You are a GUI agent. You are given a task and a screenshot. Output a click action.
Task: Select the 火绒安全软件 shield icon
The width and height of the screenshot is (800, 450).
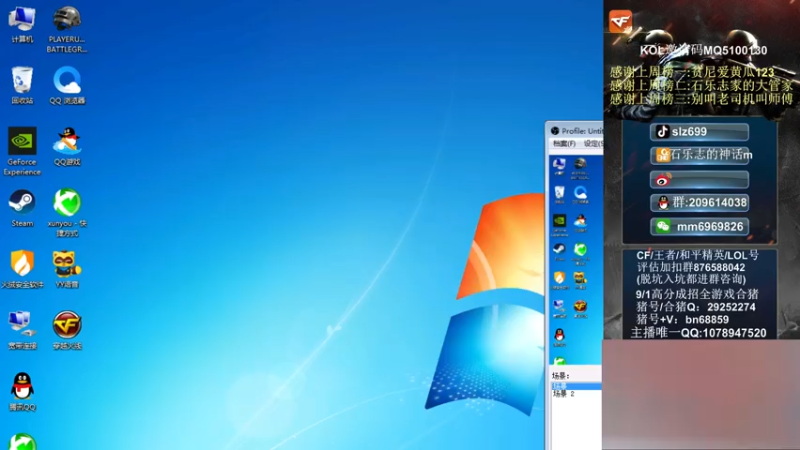(22, 269)
